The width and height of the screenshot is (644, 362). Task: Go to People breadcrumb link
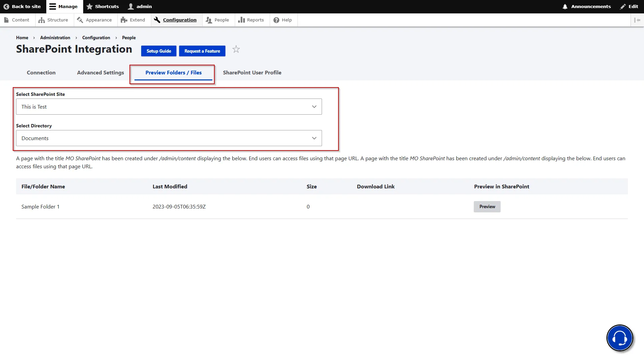(x=129, y=38)
